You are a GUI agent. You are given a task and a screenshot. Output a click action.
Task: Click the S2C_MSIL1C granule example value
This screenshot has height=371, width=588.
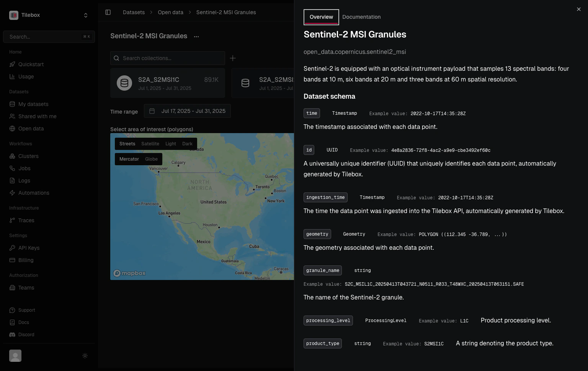(x=434, y=284)
